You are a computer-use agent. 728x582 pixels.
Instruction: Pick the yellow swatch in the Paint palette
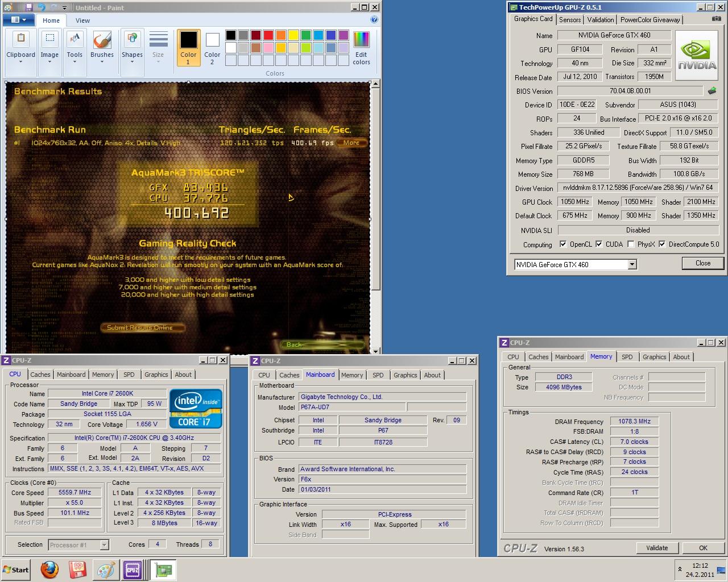(x=293, y=35)
